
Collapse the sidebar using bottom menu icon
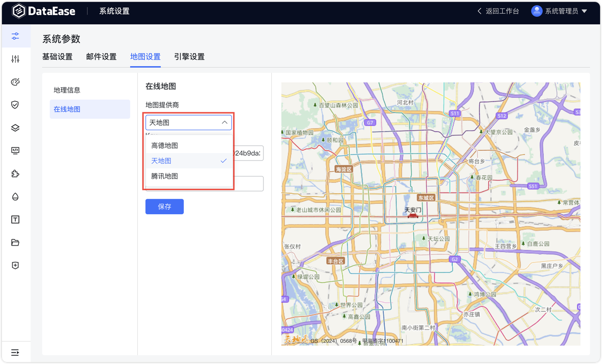[x=16, y=352]
